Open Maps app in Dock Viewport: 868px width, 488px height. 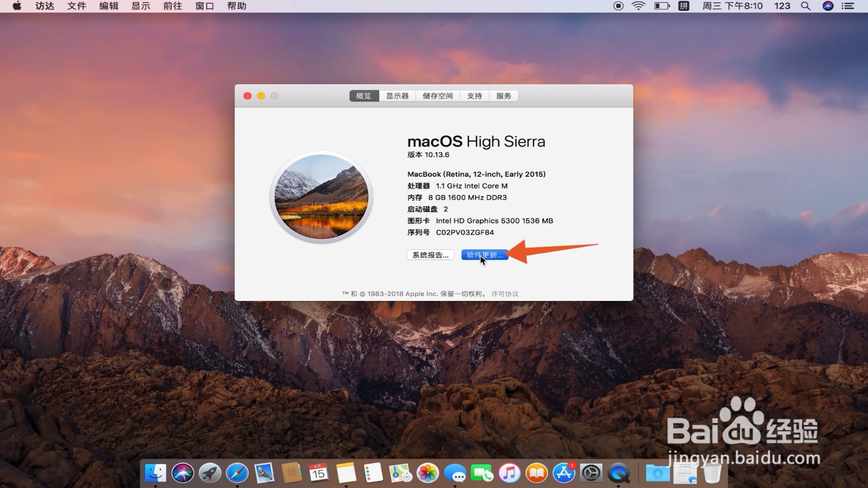400,473
